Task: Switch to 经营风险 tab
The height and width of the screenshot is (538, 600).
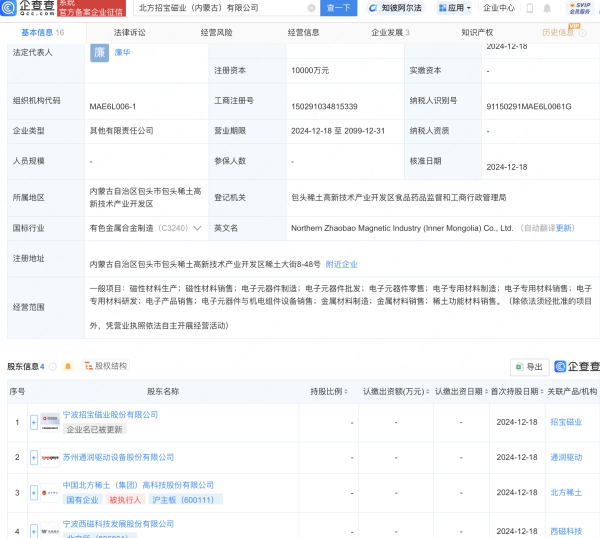Action: pos(216,33)
